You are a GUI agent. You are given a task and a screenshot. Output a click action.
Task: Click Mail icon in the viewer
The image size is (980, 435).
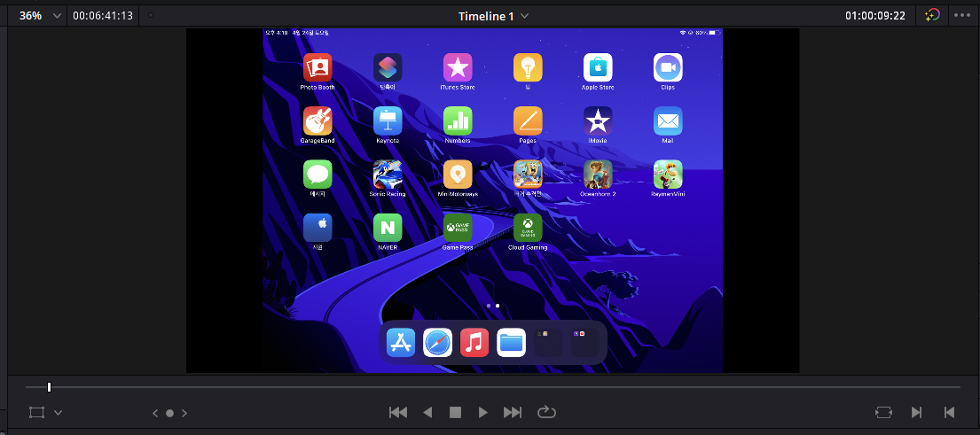point(668,121)
